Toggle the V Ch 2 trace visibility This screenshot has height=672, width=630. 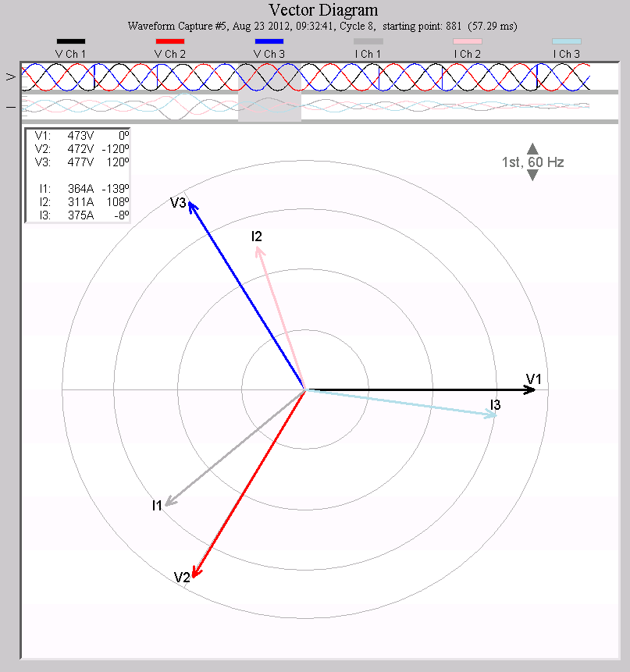click(170, 41)
